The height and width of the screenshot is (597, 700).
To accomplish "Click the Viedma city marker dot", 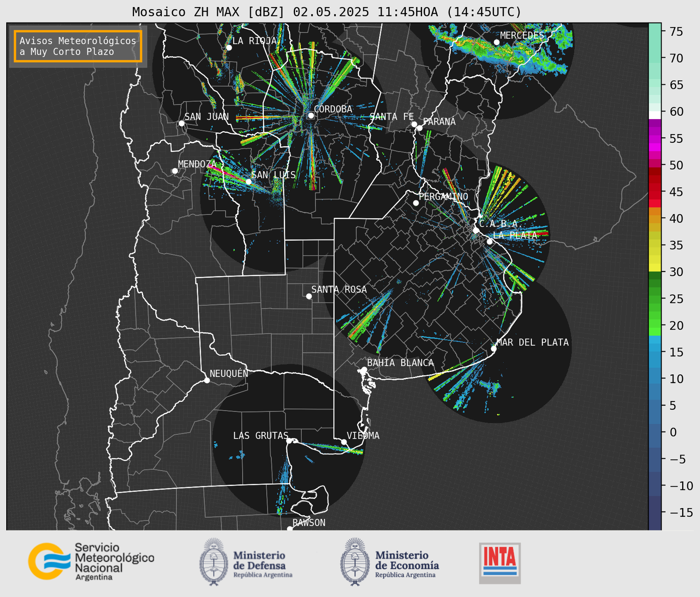I will (x=344, y=442).
